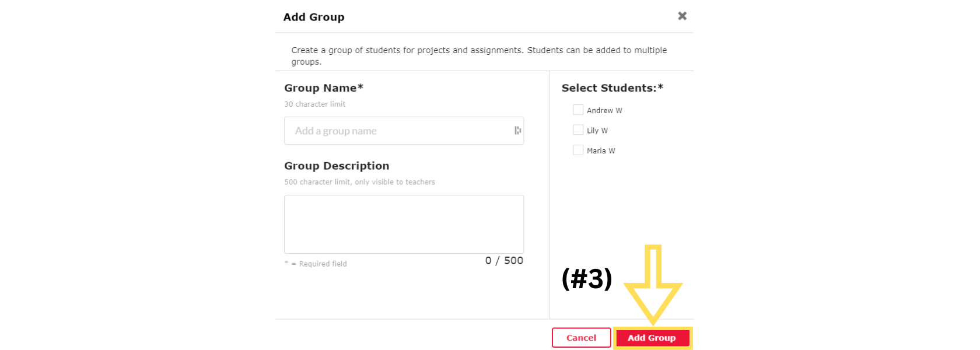Close the Add Group dialog with X
This screenshot has width=980, height=350.
[x=682, y=16]
